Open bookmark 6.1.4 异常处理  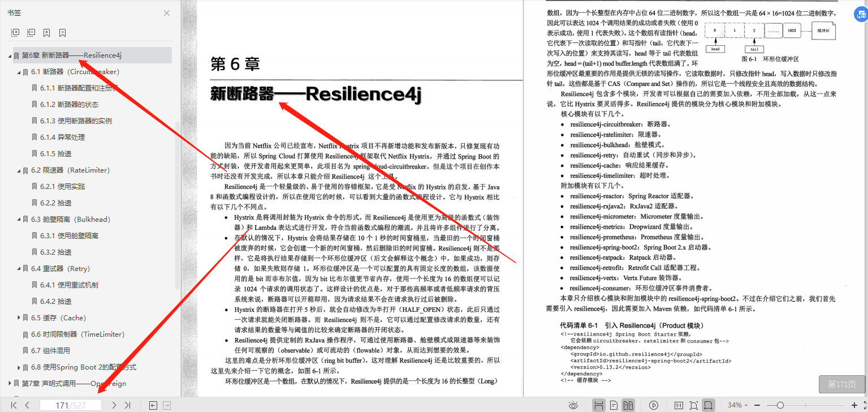[62, 138]
